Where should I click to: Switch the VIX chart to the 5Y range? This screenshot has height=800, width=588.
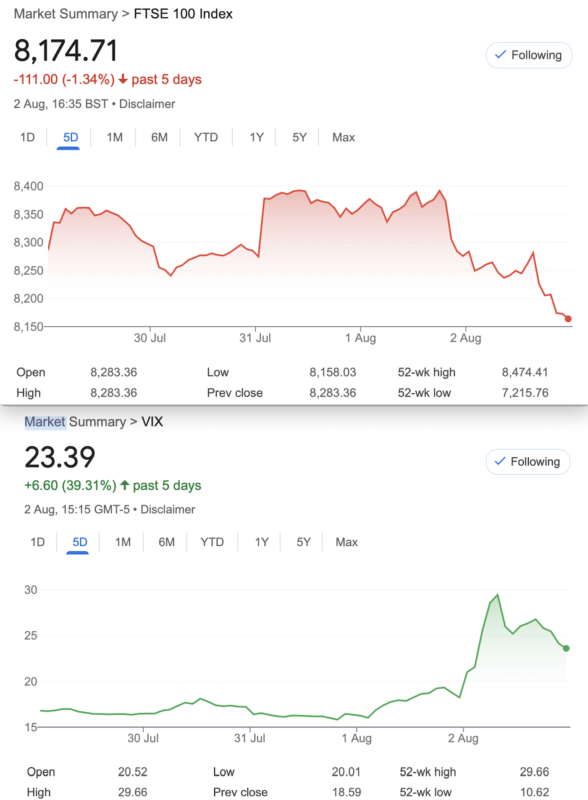click(304, 542)
